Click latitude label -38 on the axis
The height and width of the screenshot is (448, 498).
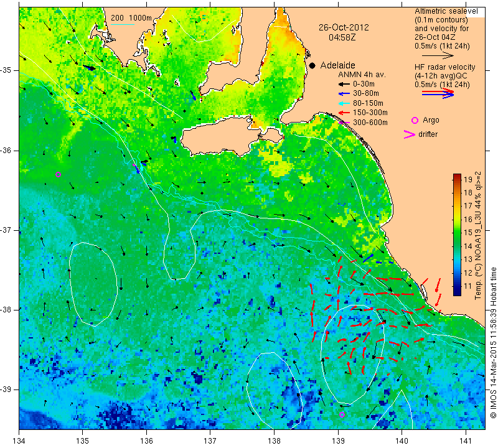(6, 309)
